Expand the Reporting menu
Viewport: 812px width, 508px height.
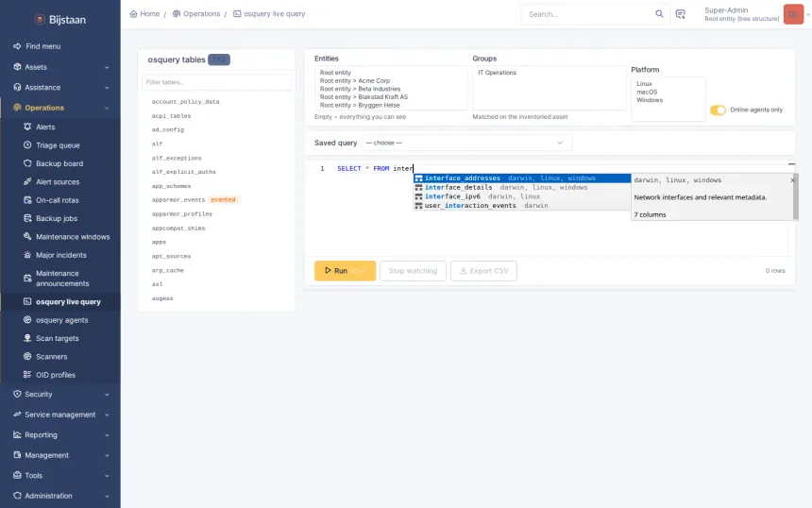tap(107, 435)
